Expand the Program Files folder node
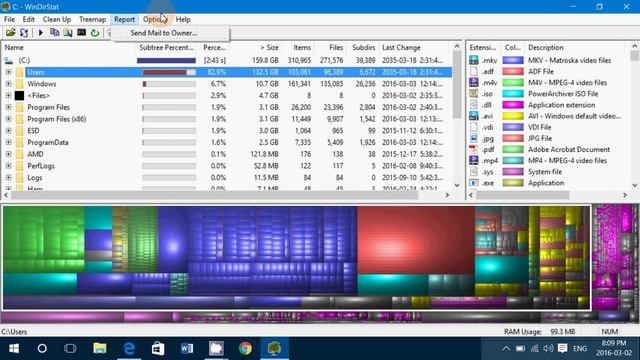 tap(9, 107)
